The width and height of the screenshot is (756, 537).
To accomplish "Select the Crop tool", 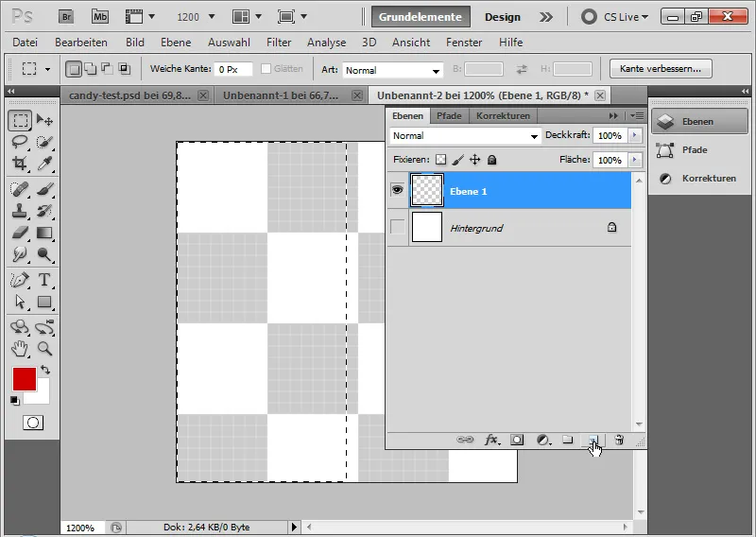I will (20, 163).
